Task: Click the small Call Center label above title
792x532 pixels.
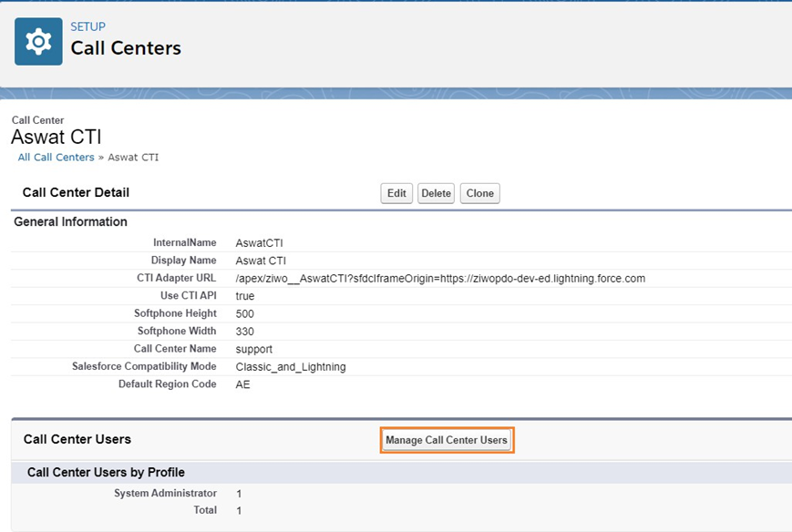Action: pyautogui.click(x=38, y=120)
